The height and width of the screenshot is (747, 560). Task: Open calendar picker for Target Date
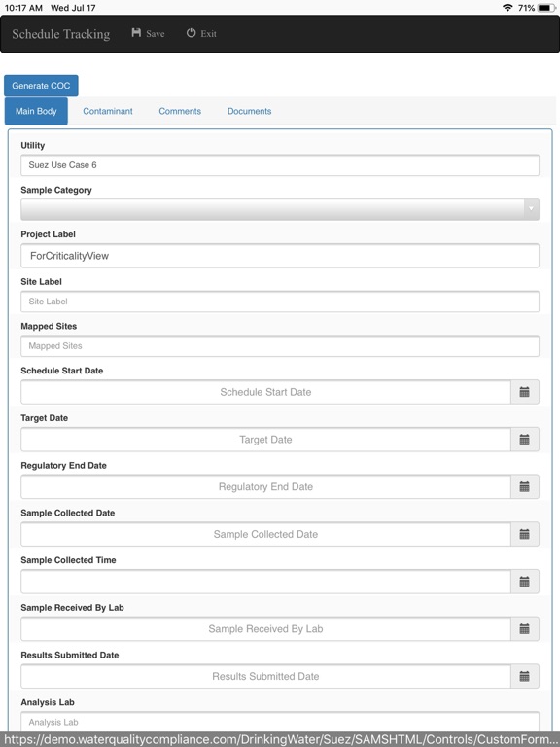(525, 440)
